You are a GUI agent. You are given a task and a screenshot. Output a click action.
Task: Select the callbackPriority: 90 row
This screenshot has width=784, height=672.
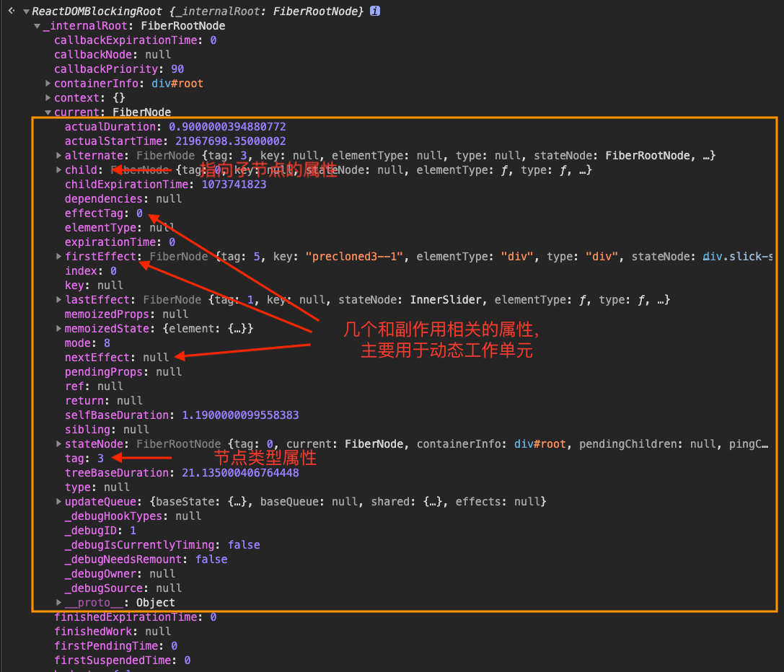119,69
